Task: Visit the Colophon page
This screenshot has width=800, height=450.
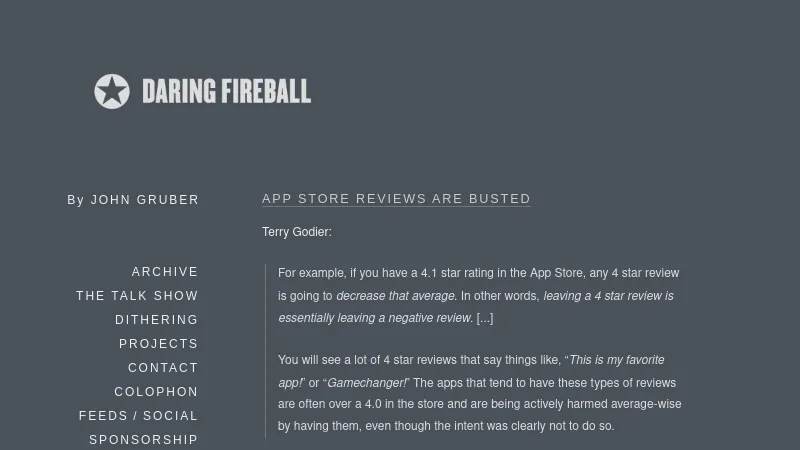Action: pos(156,392)
